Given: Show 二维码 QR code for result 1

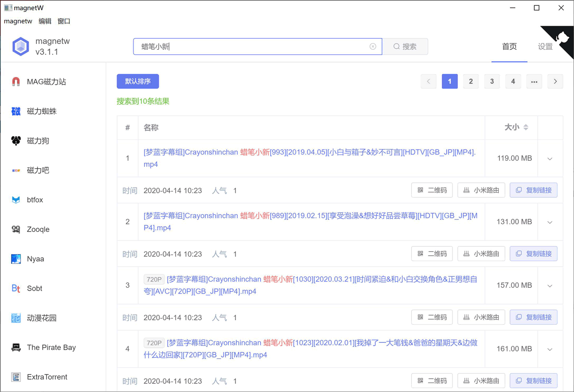Looking at the screenshot, I should click(432, 190).
